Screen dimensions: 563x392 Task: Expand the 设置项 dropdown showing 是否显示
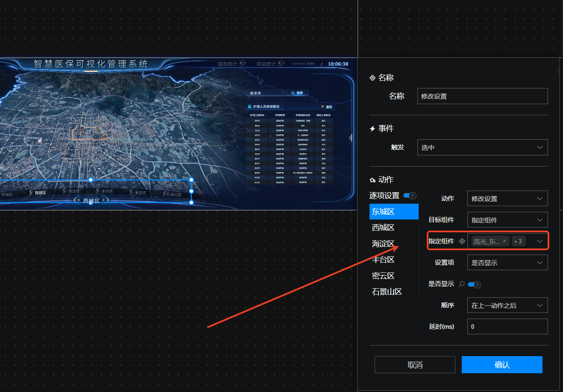pos(507,263)
